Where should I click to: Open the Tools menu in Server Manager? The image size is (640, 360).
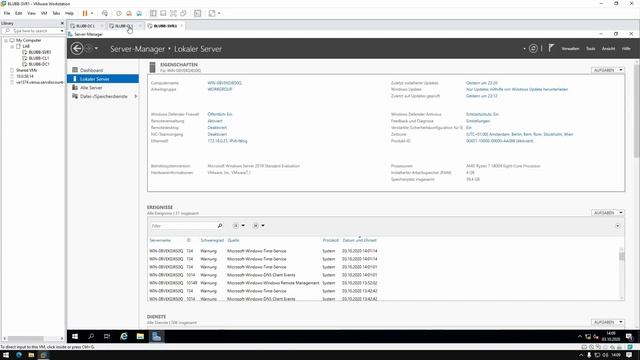pos(591,49)
